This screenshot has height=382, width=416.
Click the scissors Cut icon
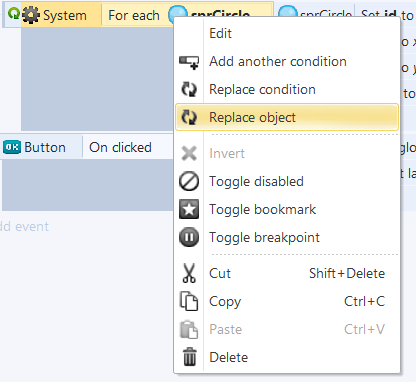point(189,273)
